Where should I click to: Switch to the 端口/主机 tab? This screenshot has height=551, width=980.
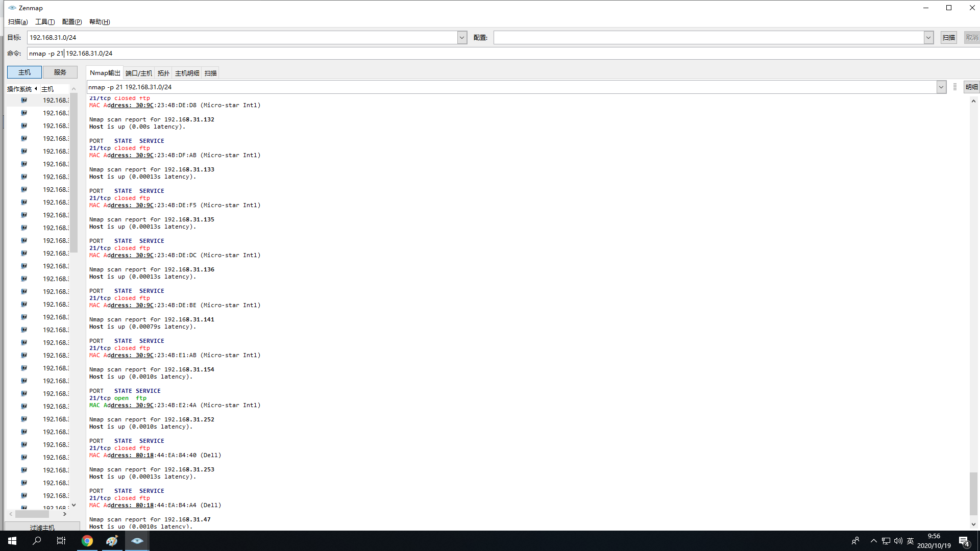[x=139, y=73]
